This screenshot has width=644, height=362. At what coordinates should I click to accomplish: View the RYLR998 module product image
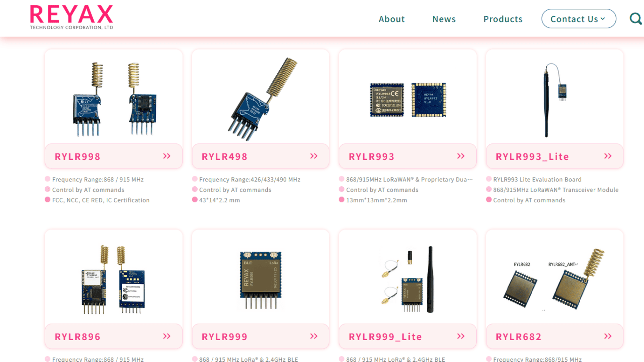point(114,99)
